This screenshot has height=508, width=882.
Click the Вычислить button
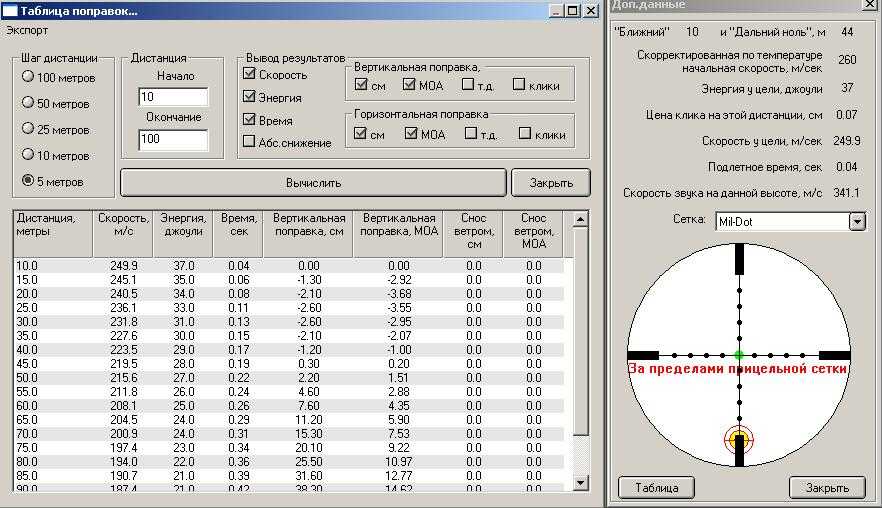313,183
